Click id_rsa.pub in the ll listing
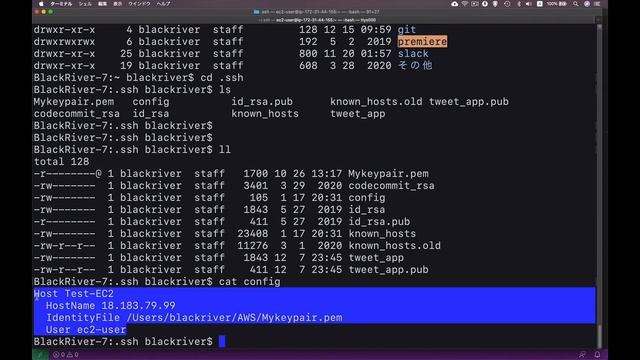This screenshot has width=640, height=360. [379, 222]
